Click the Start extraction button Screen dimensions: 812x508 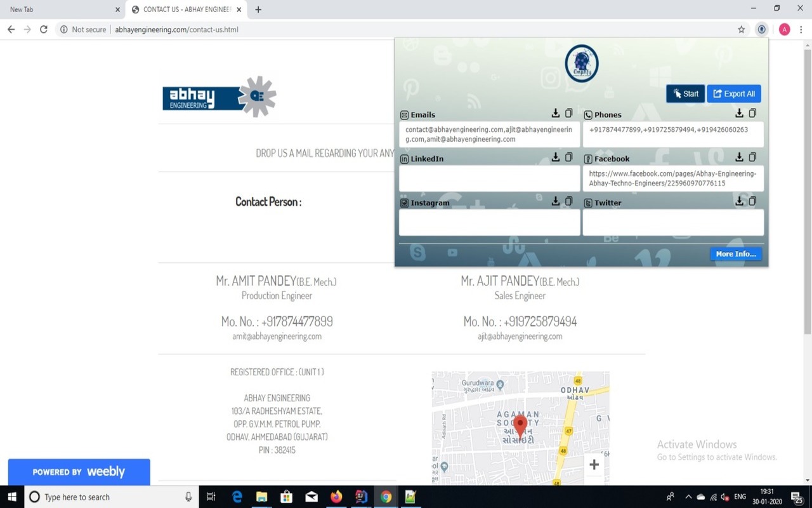coord(685,94)
